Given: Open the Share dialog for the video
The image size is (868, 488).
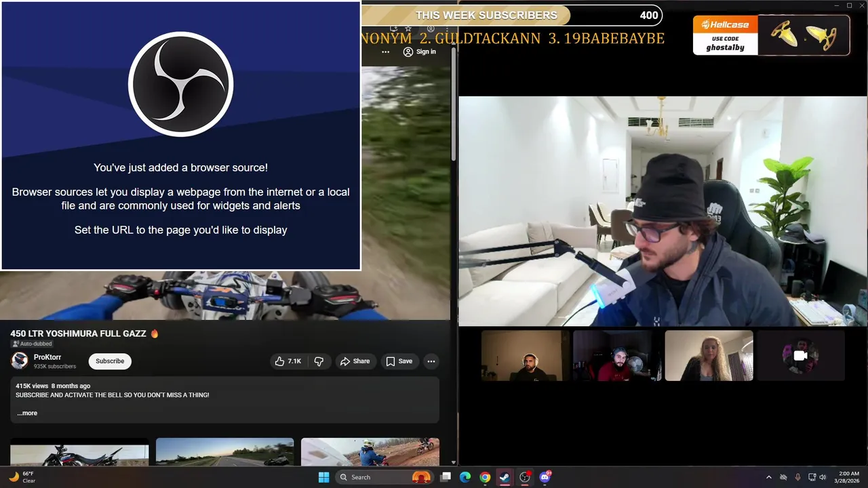Looking at the screenshot, I should [355, 361].
